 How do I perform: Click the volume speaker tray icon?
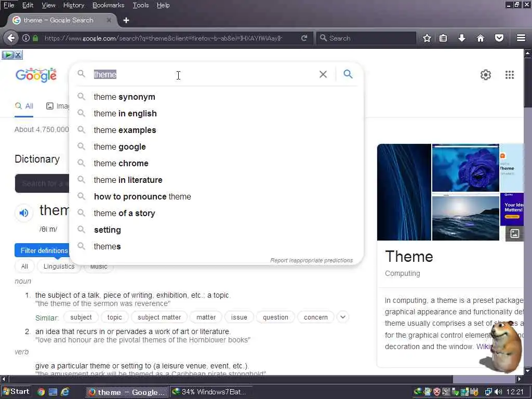pos(498,392)
